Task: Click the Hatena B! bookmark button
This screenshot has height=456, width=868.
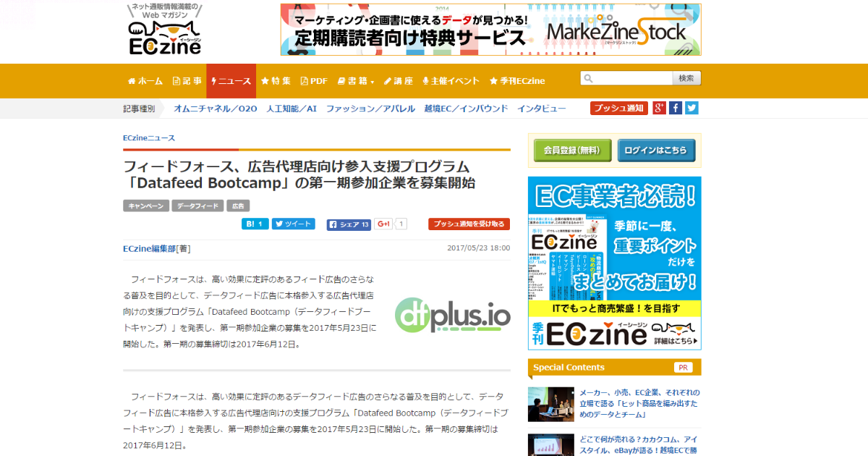Action: point(255,224)
